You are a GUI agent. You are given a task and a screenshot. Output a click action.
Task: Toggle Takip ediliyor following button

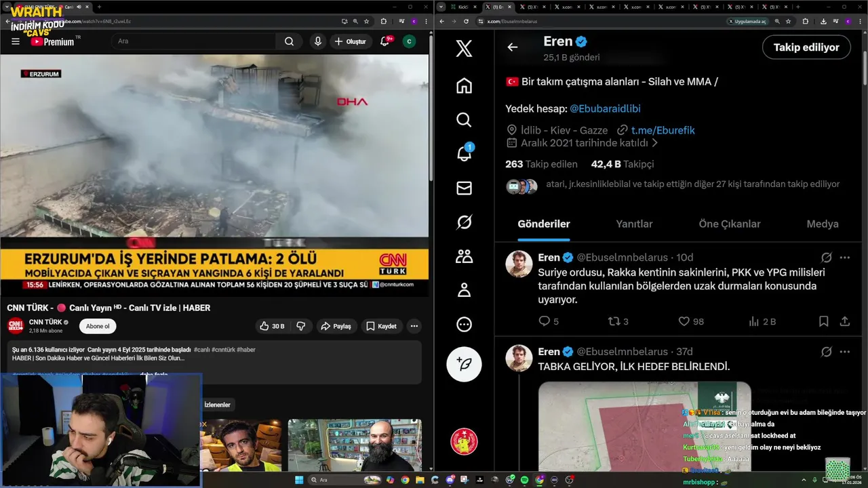pos(806,47)
